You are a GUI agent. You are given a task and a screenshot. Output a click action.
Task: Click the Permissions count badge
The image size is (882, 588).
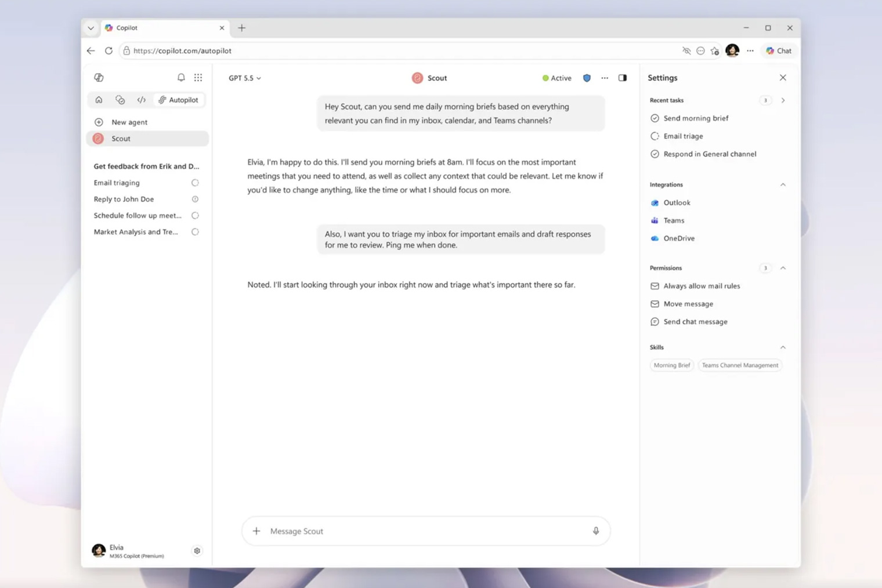[x=765, y=268]
